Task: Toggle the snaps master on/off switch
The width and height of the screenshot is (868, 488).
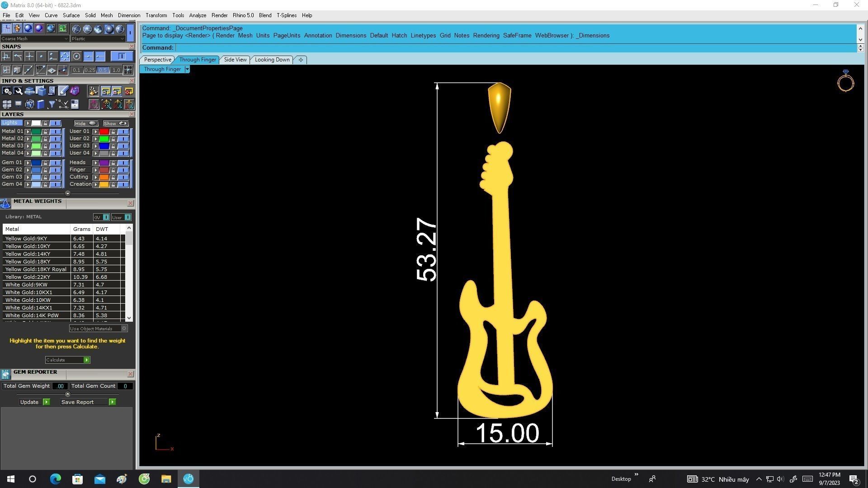Action: [122, 56]
